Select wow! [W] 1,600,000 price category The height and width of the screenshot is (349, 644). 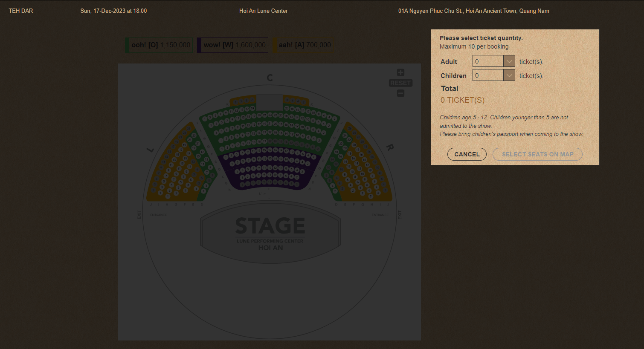tap(232, 45)
